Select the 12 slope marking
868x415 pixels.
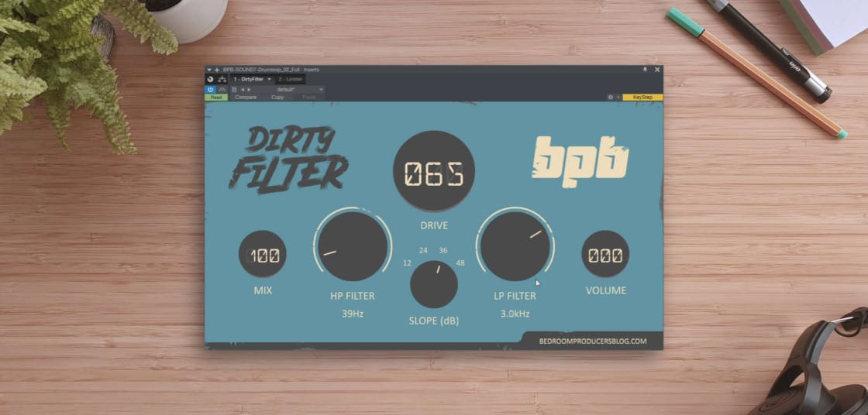coord(407,262)
